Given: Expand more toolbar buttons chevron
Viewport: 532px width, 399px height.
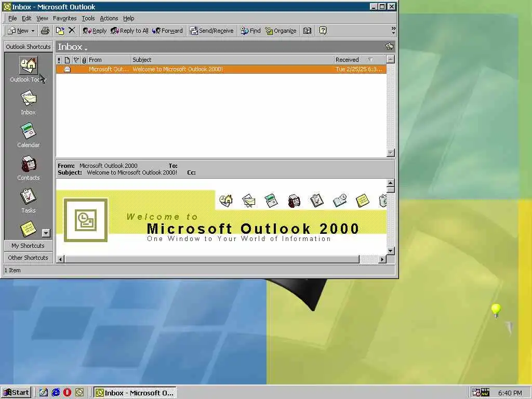Looking at the screenshot, I should click(x=393, y=31).
